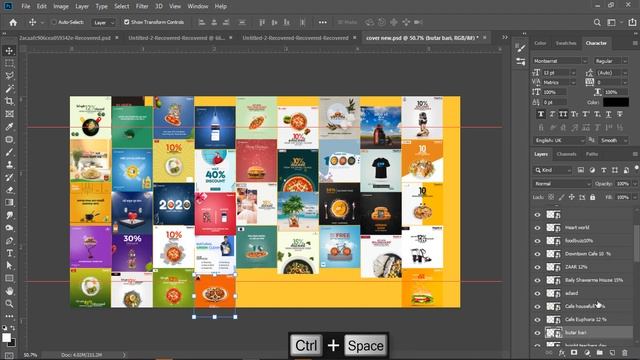The height and width of the screenshot is (360, 640).
Task: Open the Auto leading dropdown
Action: (625, 73)
